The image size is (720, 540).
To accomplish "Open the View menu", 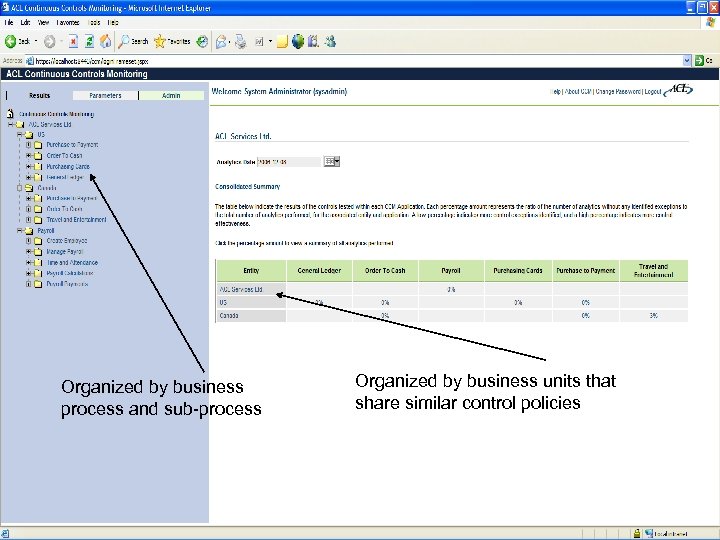I will (43, 22).
